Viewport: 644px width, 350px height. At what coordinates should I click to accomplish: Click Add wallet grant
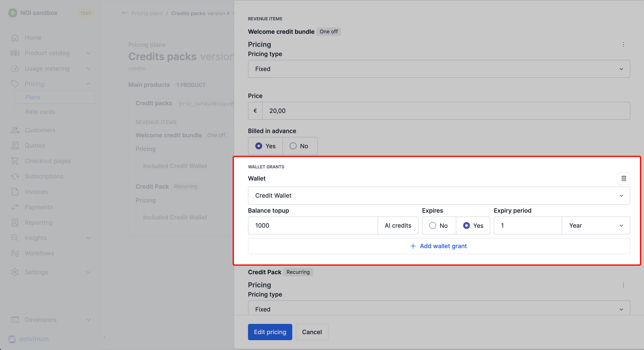point(439,246)
